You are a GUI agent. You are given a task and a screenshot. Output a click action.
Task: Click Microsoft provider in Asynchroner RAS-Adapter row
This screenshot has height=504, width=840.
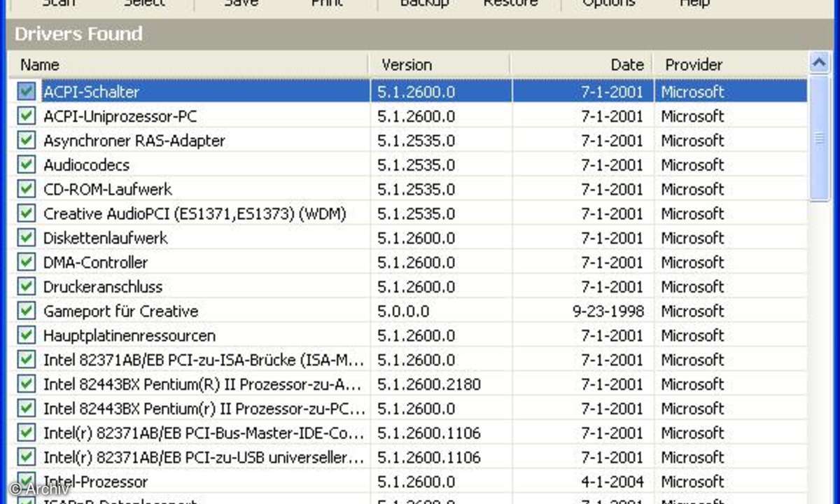(x=692, y=141)
